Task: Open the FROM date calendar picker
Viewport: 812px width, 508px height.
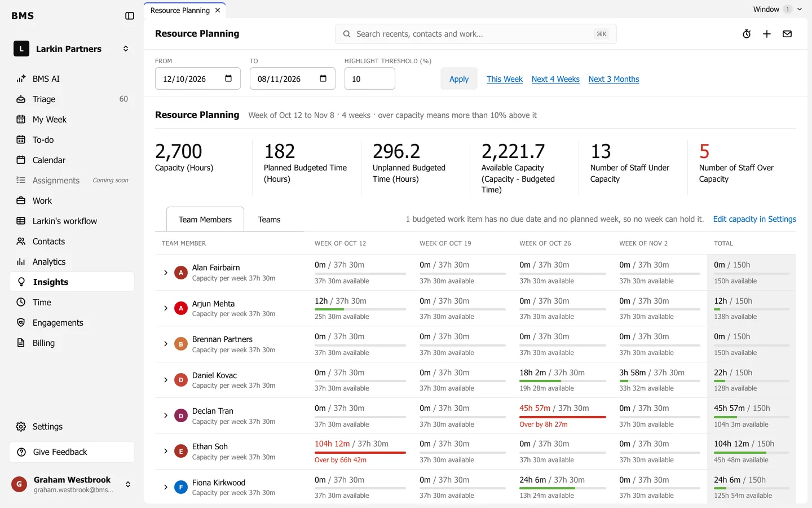Action: pyautogui.click(x=228, y=78)
